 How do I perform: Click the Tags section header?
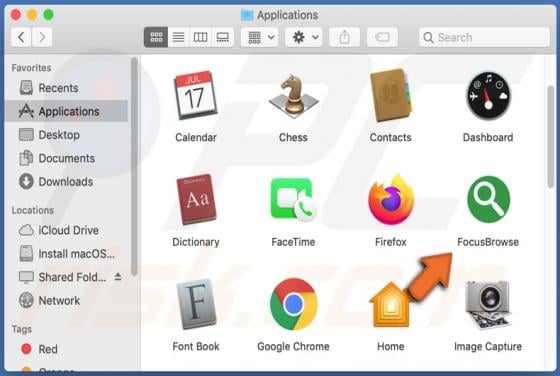22,329
